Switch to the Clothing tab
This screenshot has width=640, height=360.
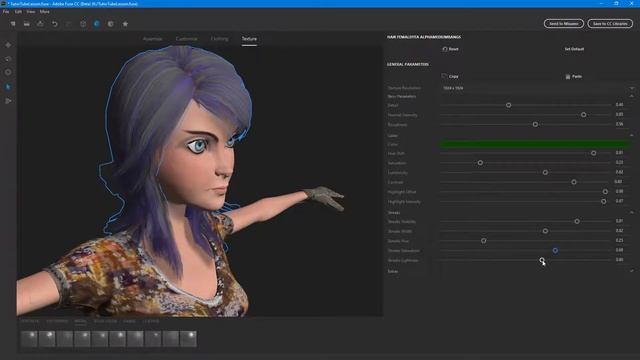coord(220,39)
